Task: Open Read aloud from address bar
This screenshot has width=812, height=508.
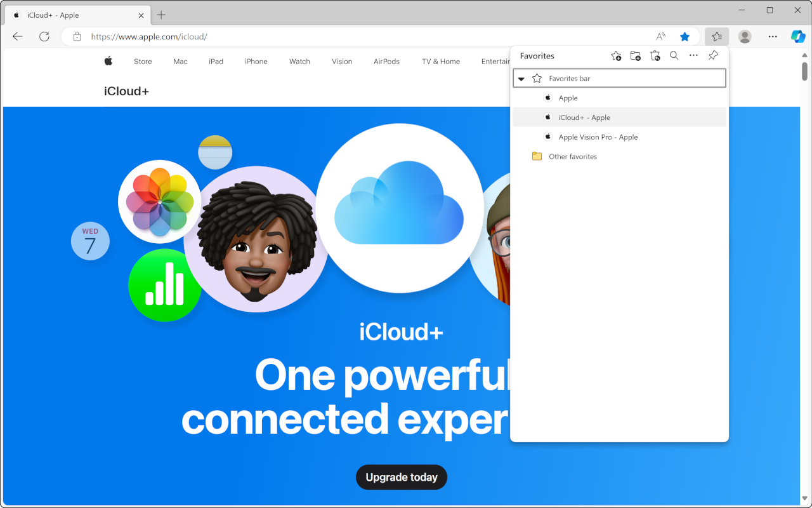Action: [x=661, y=36]
